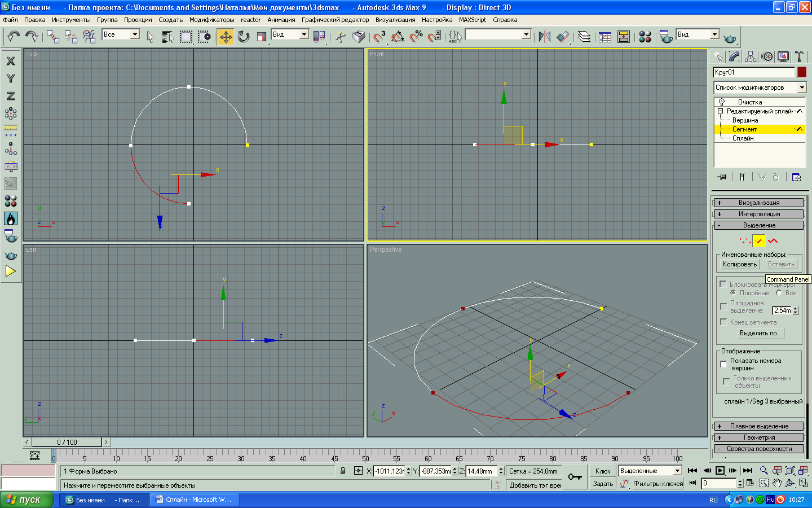Open the selection filter Все dropdown
Screen dimensions: 812x508
tap(121, 34)
